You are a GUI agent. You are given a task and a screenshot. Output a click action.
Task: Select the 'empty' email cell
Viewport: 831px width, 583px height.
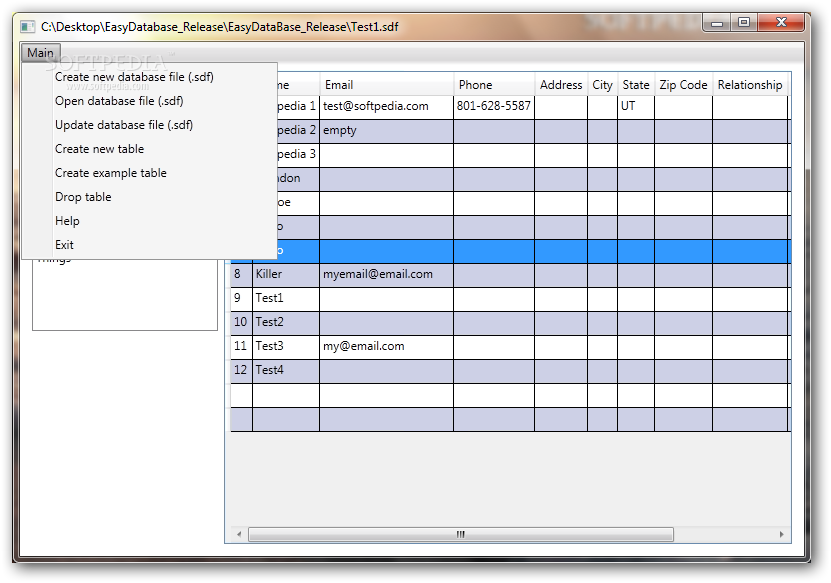[386, 131]
